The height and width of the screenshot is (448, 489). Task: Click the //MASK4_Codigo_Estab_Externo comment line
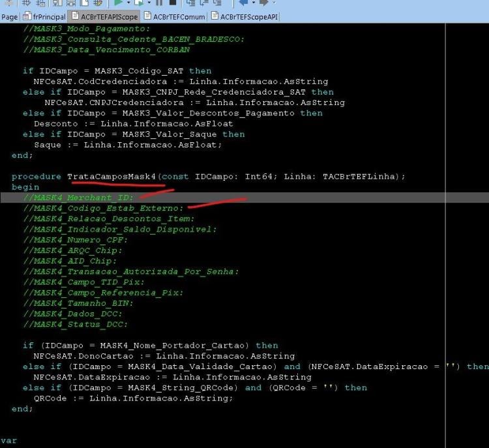coord(103,208)
